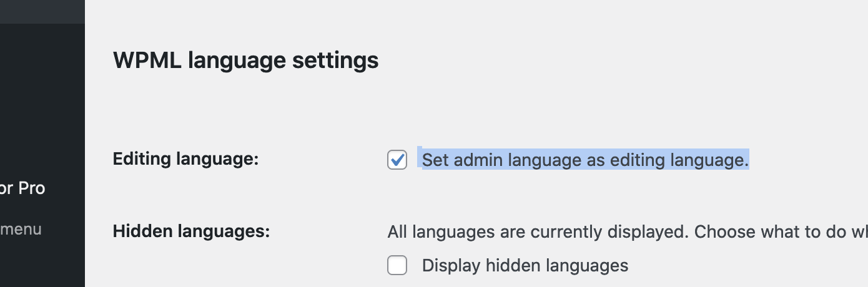The width and height of the screenshot is (868, 287).
Task: Click the Editing language field label
Action: [x=185, y=159]
